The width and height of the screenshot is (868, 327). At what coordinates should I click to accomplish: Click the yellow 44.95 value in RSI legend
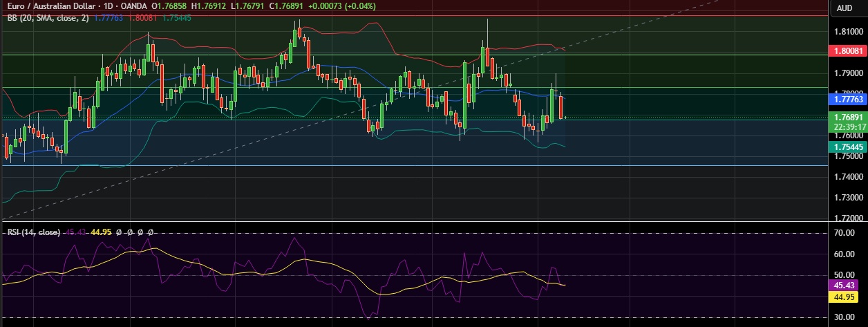(x=102, y=232)
